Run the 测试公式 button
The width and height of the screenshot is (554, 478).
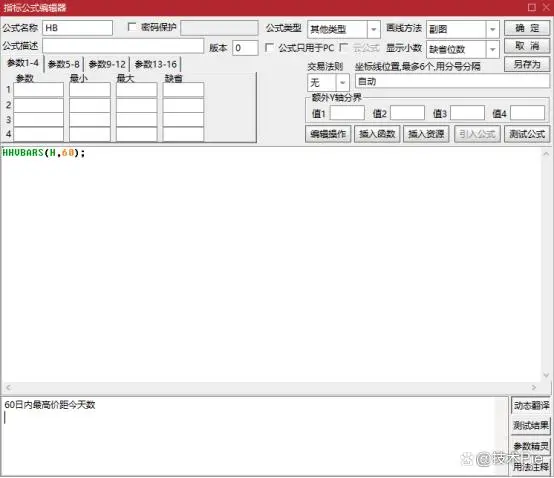[x=527, y=134]
